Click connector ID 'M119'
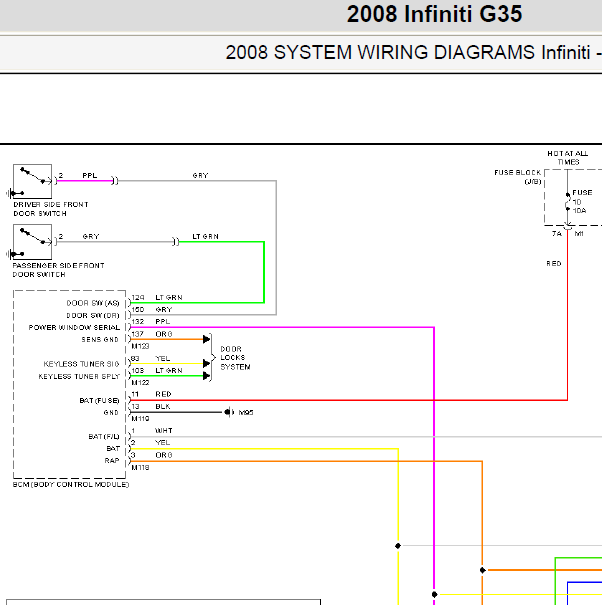Viewport: 602px width, 605px height. click(140, 419)
